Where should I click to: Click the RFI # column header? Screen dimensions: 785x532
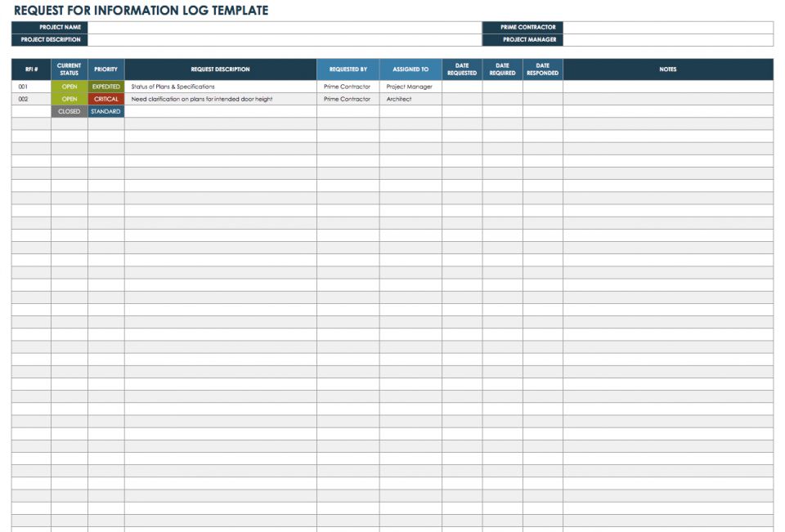coord(31,69)
